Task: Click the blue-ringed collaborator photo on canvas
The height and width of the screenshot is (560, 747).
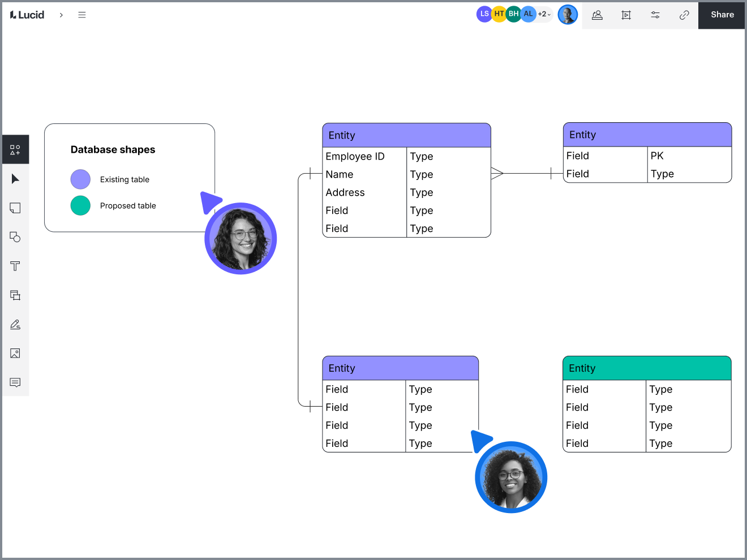Action: pos(511,477)
